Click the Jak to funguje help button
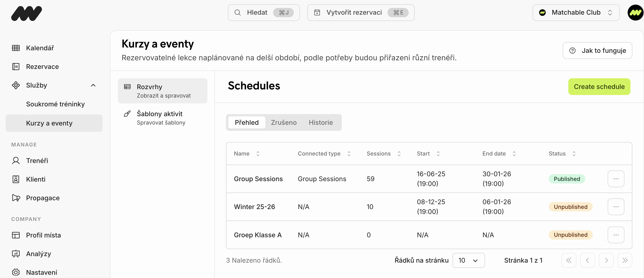The height and width of the screenshot is (278, 644). pyautogui.click(x=597, y=51)
